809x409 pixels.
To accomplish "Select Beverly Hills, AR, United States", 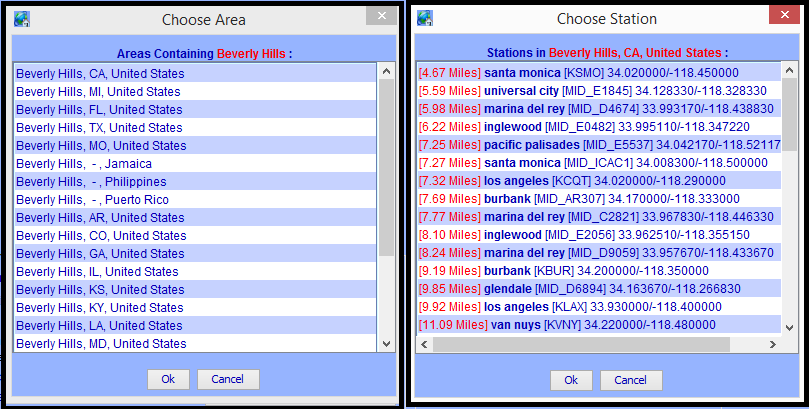I will pyautogui.click(x=196, y=218).
